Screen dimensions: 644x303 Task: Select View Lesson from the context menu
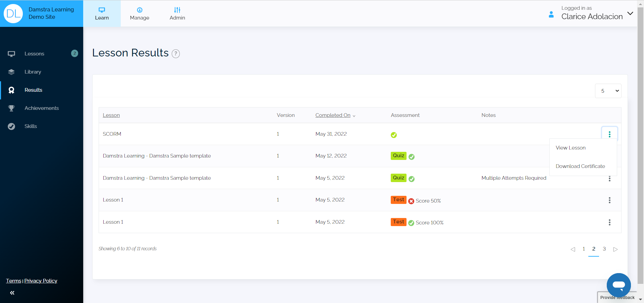pyautogui.click(x=571, y=148)
